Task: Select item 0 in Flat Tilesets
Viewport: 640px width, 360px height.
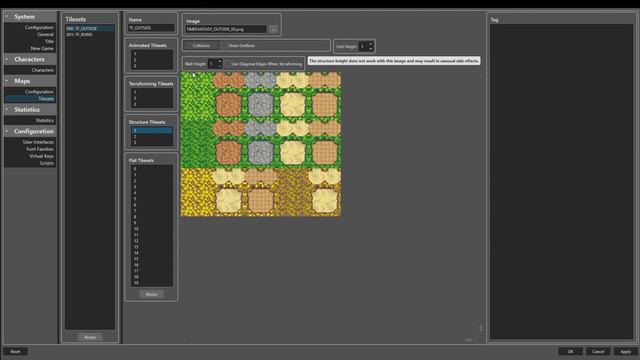Action: pyautogui.click(x=151, y=169)
